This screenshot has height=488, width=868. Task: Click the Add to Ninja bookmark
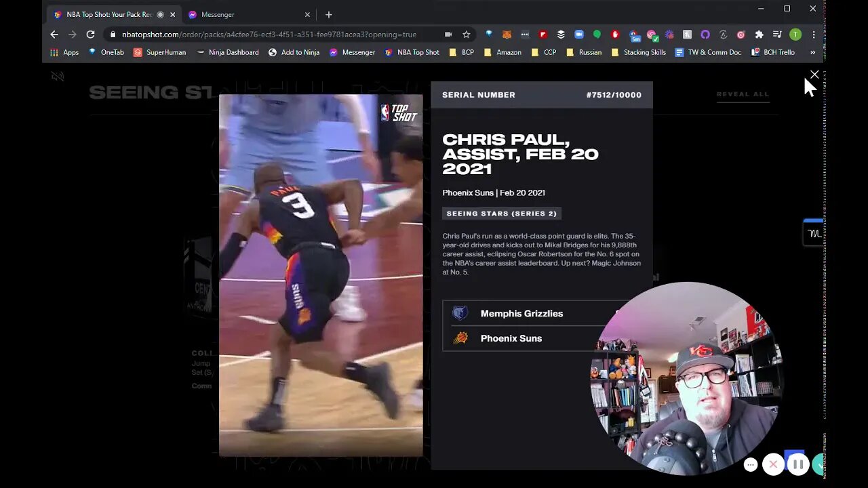point(294,52)
